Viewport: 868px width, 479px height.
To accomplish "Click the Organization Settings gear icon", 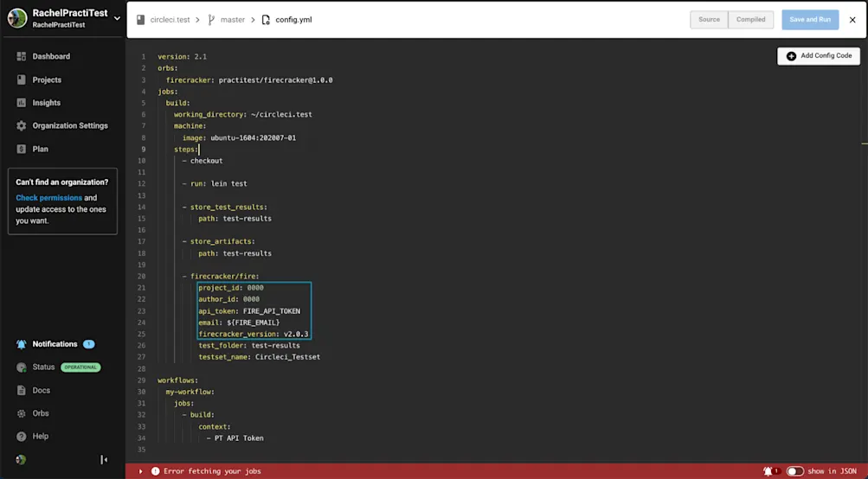I will pyautogui.click(x=21, y=125).
